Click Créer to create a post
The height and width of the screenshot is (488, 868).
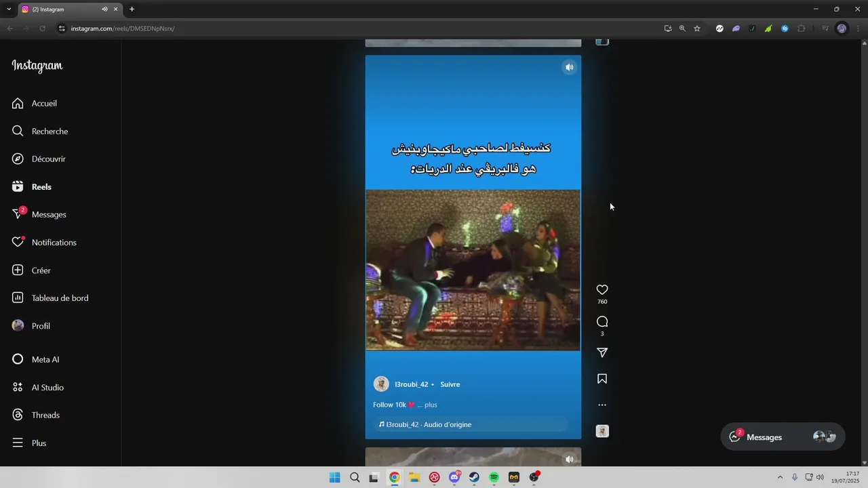tap(31, 270)
